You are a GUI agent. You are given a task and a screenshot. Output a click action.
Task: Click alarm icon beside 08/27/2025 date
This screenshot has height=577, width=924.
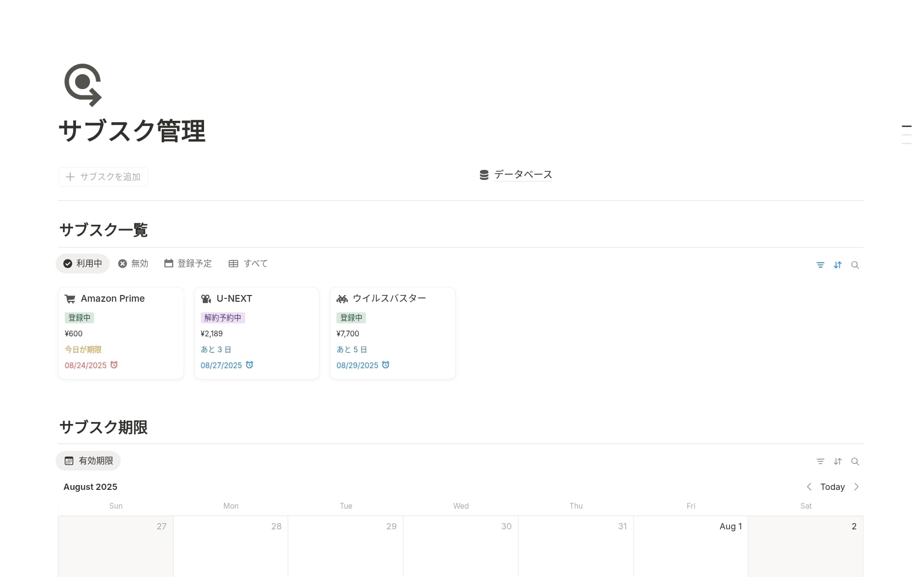pyautogui.click(x=249, y=365)
